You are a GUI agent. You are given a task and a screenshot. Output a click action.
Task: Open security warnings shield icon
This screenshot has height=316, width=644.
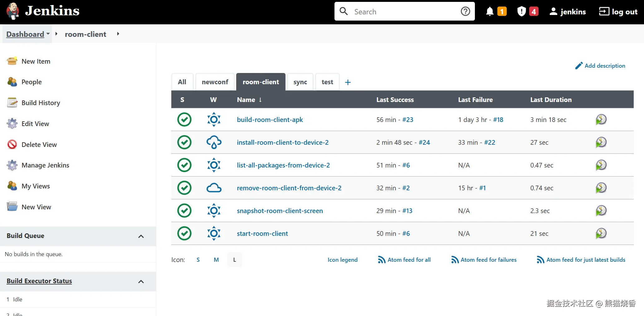521,12
